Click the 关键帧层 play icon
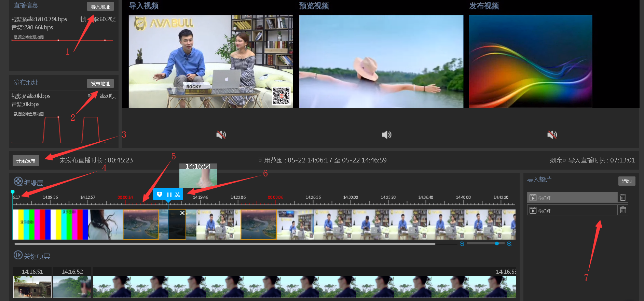The image size is (644, 301). tap(18, 255)
